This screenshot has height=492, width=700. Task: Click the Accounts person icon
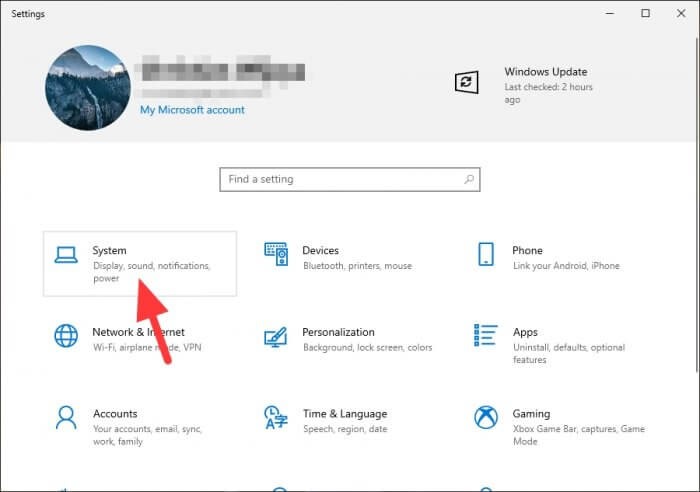[66, 417]
